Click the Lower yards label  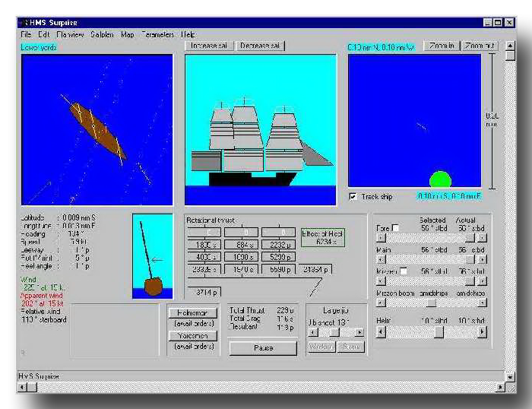click(x=38, y=47)
